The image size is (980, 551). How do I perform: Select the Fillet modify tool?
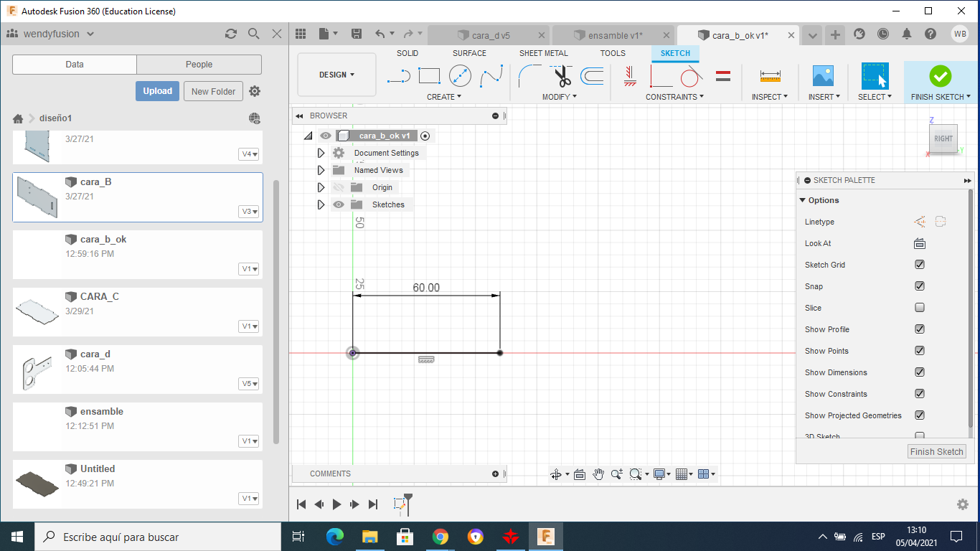pos(530,75)
